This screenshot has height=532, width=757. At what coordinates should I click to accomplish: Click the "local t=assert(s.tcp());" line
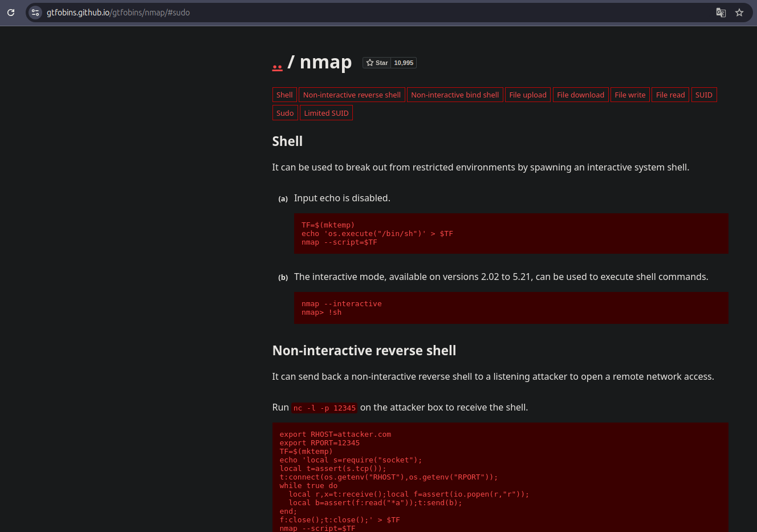(333, 469)
